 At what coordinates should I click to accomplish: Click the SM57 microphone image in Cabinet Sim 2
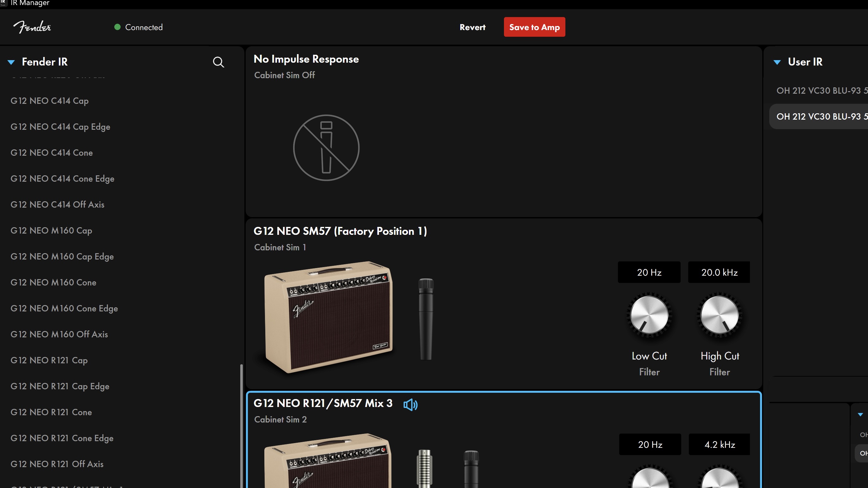point(471,469)
